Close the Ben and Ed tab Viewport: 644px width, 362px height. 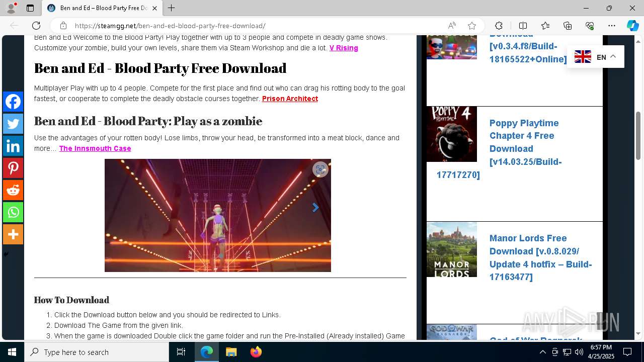point(155,8)
